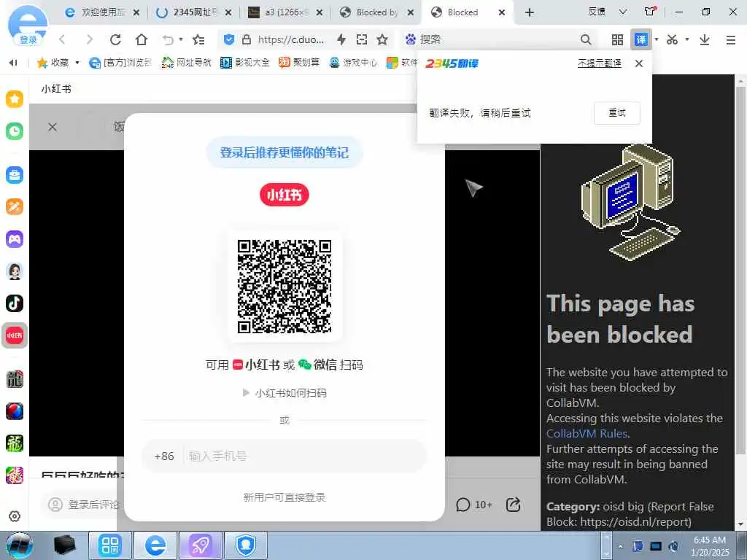This screenshot has height=560, width=747.
Task: Open dropdown arrow next to translate icon
Action: 657,39
